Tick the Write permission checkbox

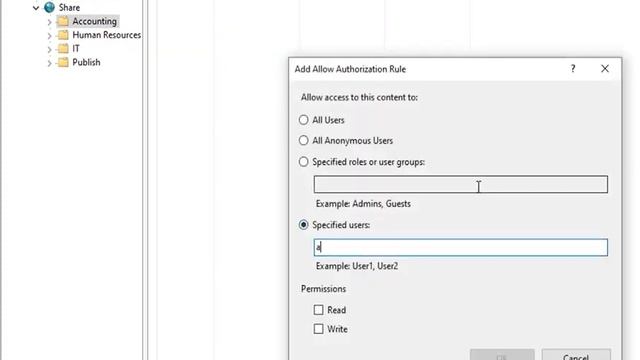coord(318,329)
